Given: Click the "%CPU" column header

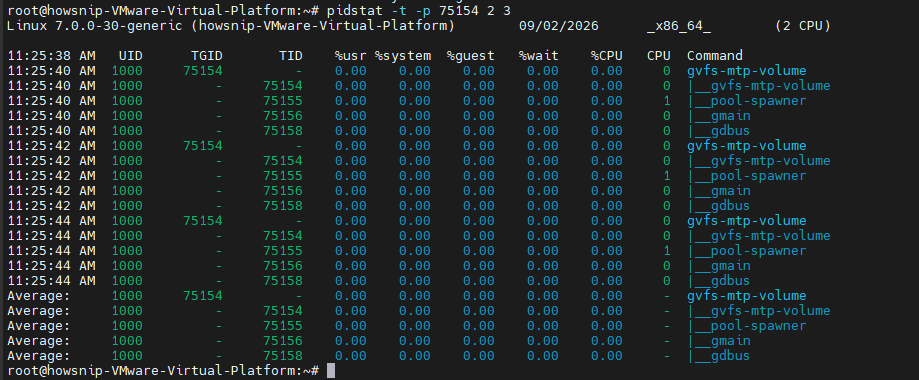Looking at the screenshot, I should (607, 56).
